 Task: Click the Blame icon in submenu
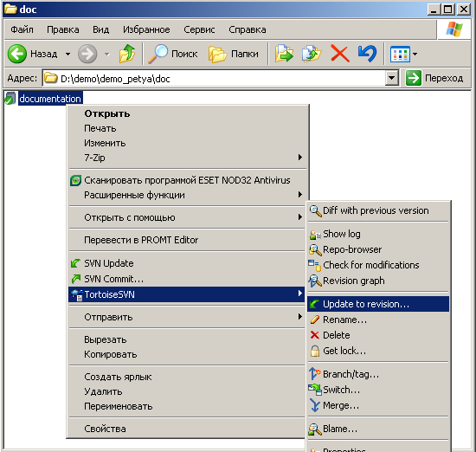tap(315, 429)
